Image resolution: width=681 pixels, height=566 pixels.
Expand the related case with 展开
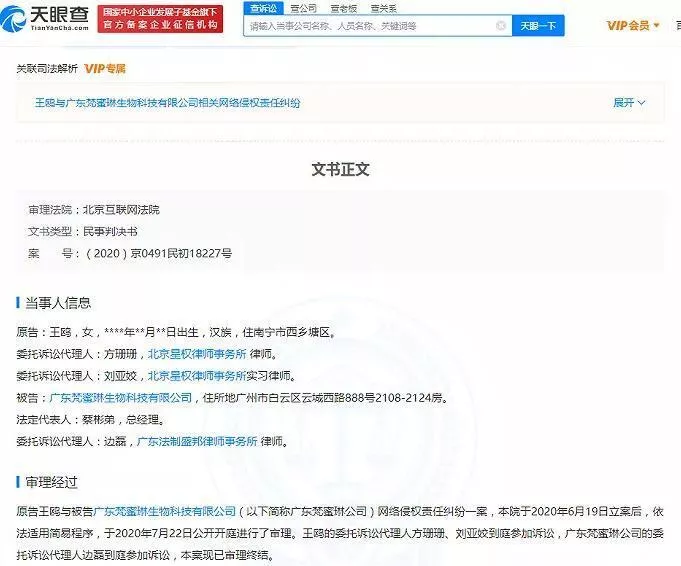click(629, 103)
